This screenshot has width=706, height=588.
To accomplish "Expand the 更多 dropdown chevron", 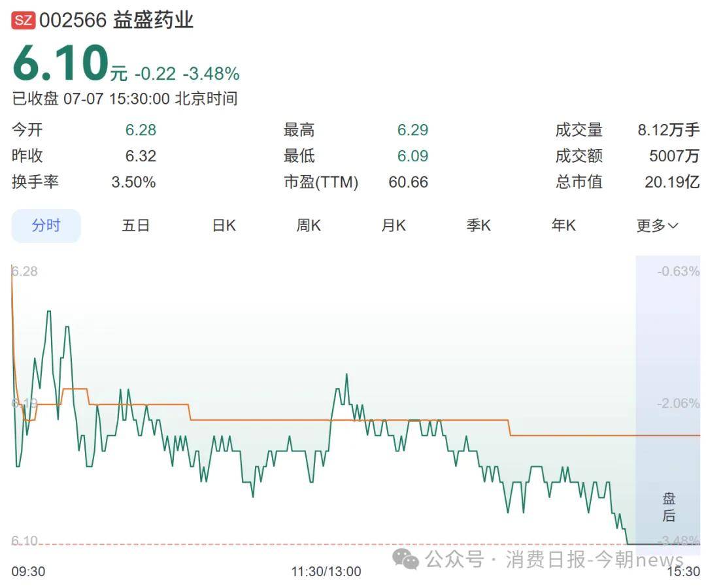I will coord(673,226).
